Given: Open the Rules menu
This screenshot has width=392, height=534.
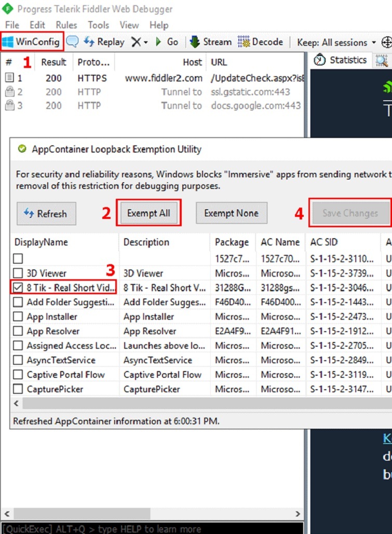Looking at the screenshot, I should pyautogui.click(x=66, y=25).
